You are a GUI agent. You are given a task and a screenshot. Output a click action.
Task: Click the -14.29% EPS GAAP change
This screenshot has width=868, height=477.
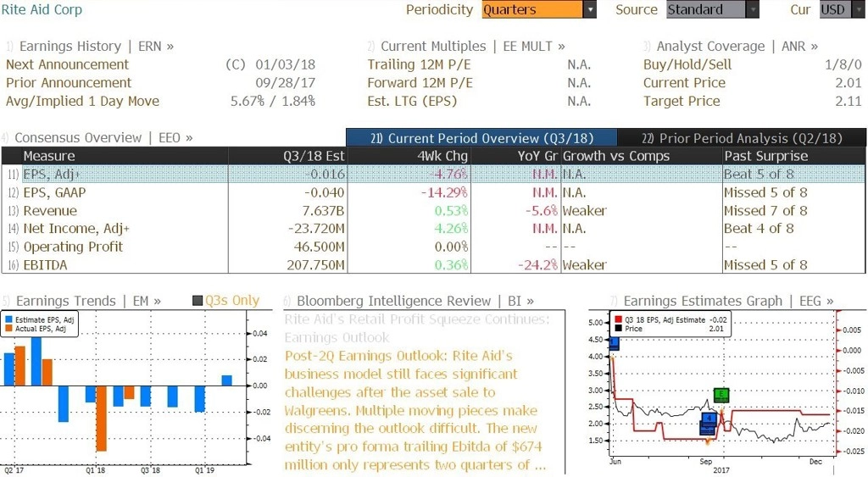pyautogui.click(x=444, y=192)
